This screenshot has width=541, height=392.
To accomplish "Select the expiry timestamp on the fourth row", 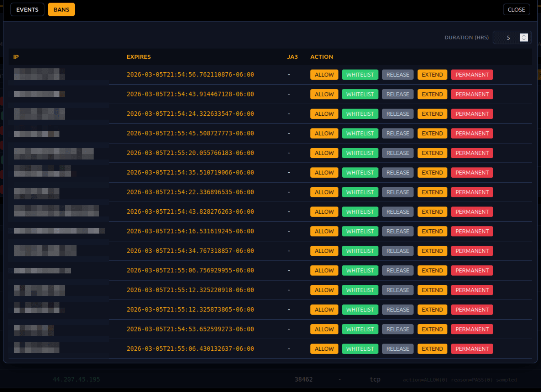I will [190, 133].
